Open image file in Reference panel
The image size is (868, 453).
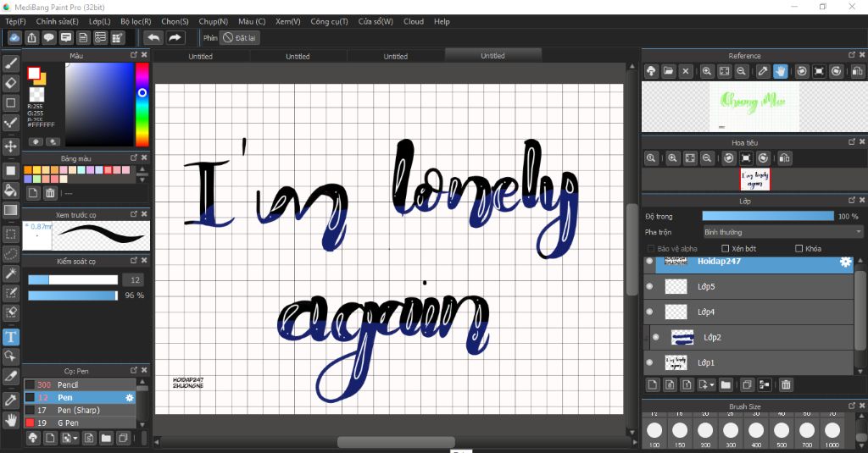point(668,71)
